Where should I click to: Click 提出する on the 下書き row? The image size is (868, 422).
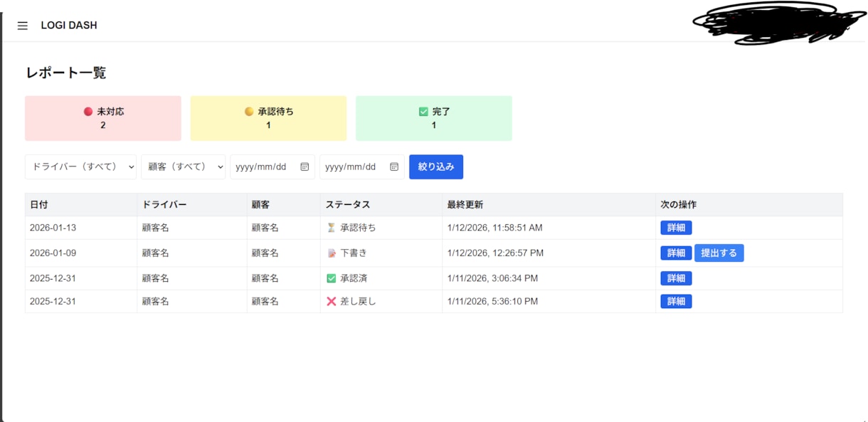(x=719, y=253)
